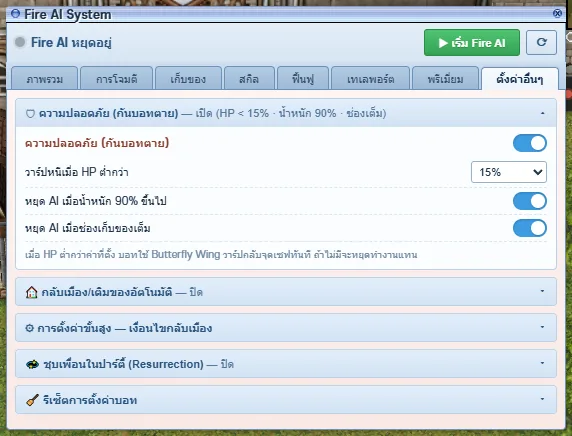Click the label วาร์ปหนีเมื่อ HP ต่ำกว่า
The image size is (572, 436).
77,172
